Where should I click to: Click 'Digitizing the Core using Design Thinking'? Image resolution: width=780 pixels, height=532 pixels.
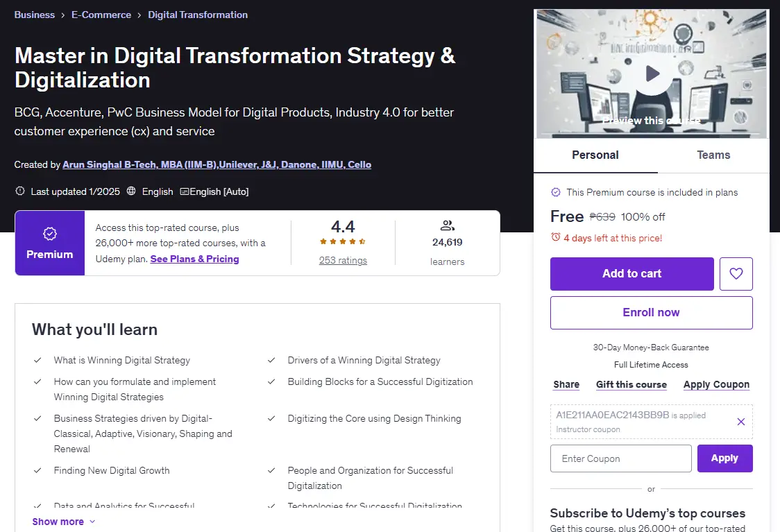(374, 419)
